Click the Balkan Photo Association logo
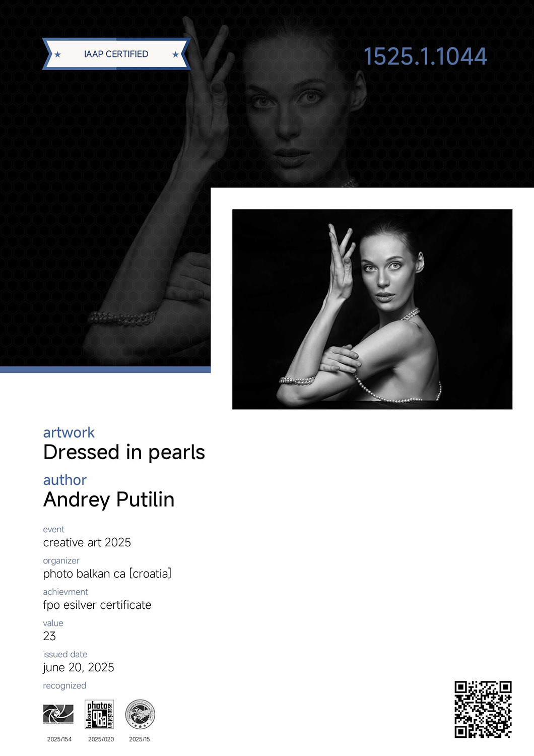This screenshot has height=756, width=534. click(99, 714)
